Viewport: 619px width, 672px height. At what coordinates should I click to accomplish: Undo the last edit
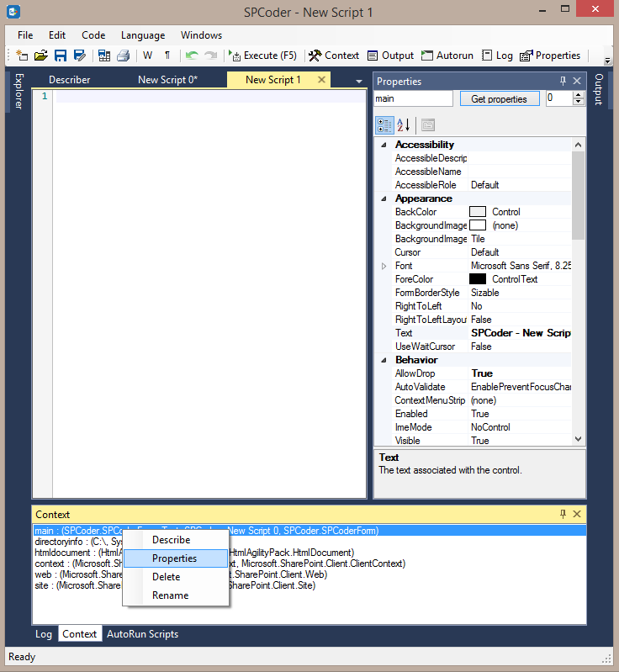tap(192, 56)
